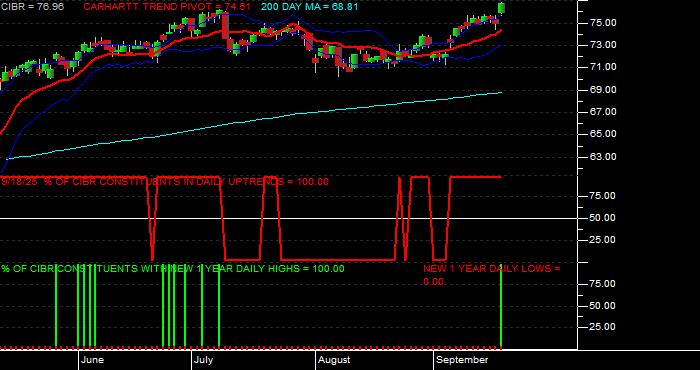
Task: Click the New 1 Year Daily Lows label
Action: 492,275
